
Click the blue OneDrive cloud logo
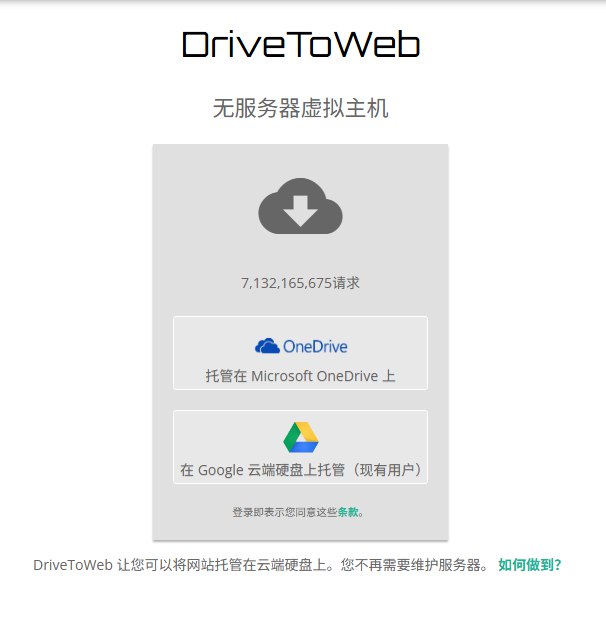click(x=267, y=346)
